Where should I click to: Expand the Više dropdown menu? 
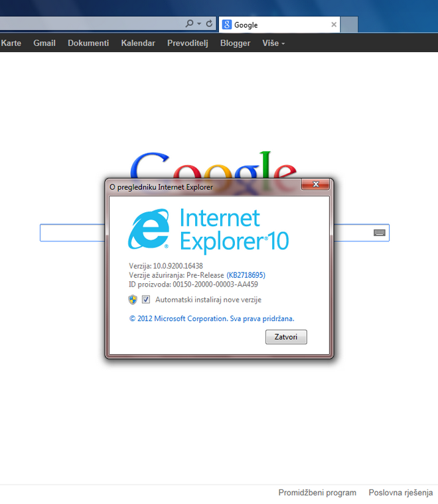coord(273,43)
